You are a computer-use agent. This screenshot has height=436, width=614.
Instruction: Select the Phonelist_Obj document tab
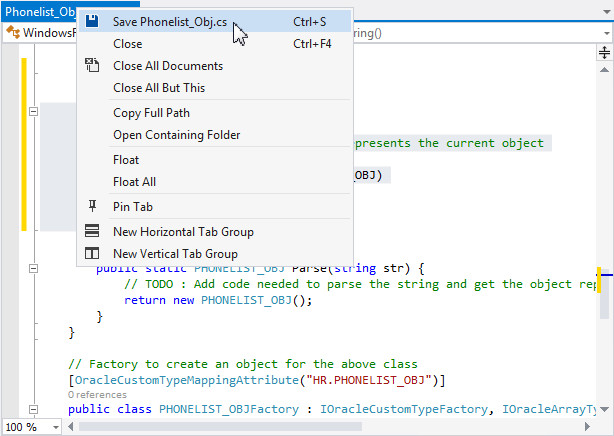[40, 12]
